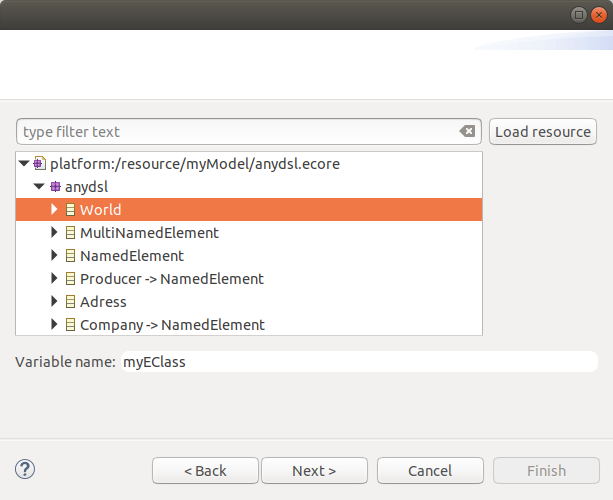The image size is (613, 500).
Task: Select the MultiNamedElement tree item
Action: tap(149, 233)
